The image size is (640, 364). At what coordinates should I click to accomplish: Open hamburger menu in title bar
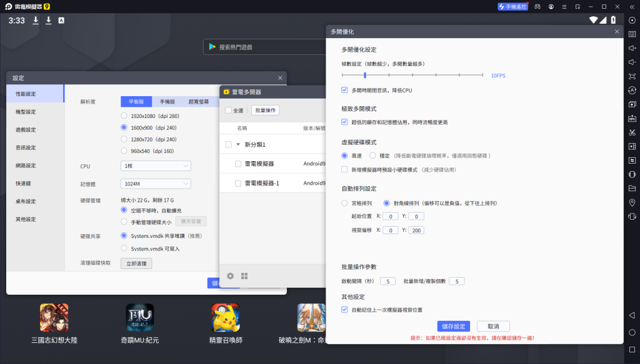pyautogui.click(x=564, y=6)
